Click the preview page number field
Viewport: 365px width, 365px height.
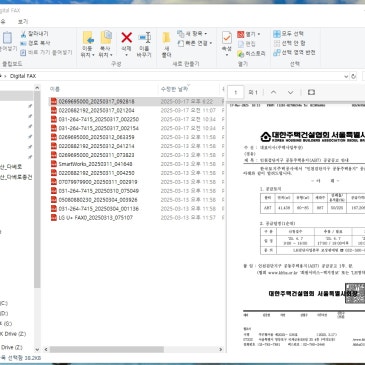(x=236, y=92)
